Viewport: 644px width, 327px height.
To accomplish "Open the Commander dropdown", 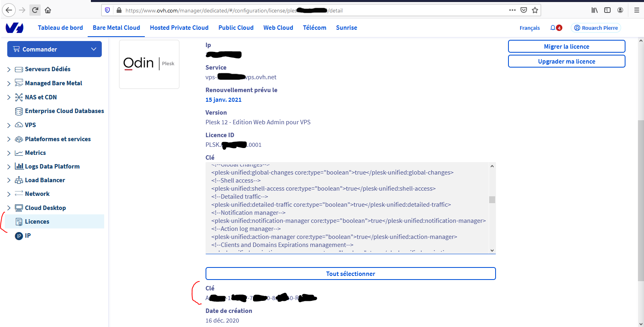I will (54, 49).
